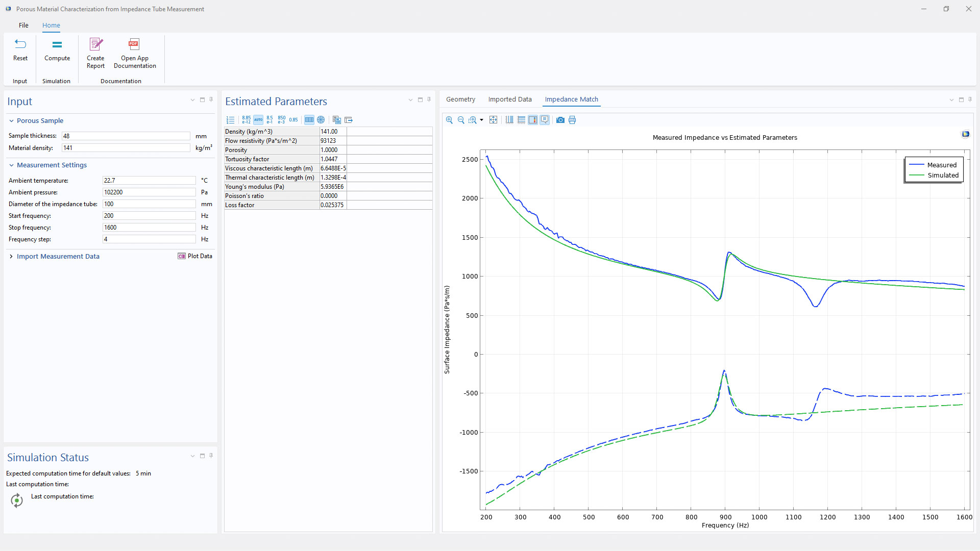Zoom in on the impedance plot

(x=449, y=120)
